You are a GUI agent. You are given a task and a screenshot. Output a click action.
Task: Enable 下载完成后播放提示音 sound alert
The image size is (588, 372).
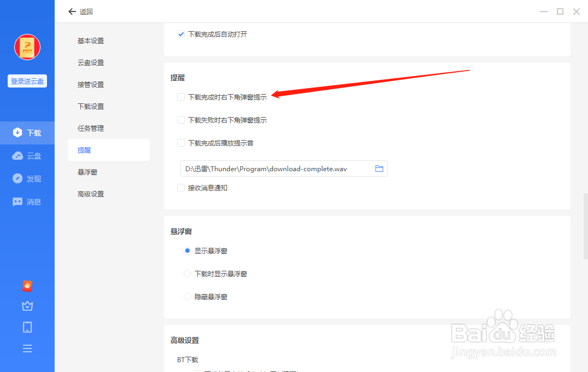(x=181, y=143)
